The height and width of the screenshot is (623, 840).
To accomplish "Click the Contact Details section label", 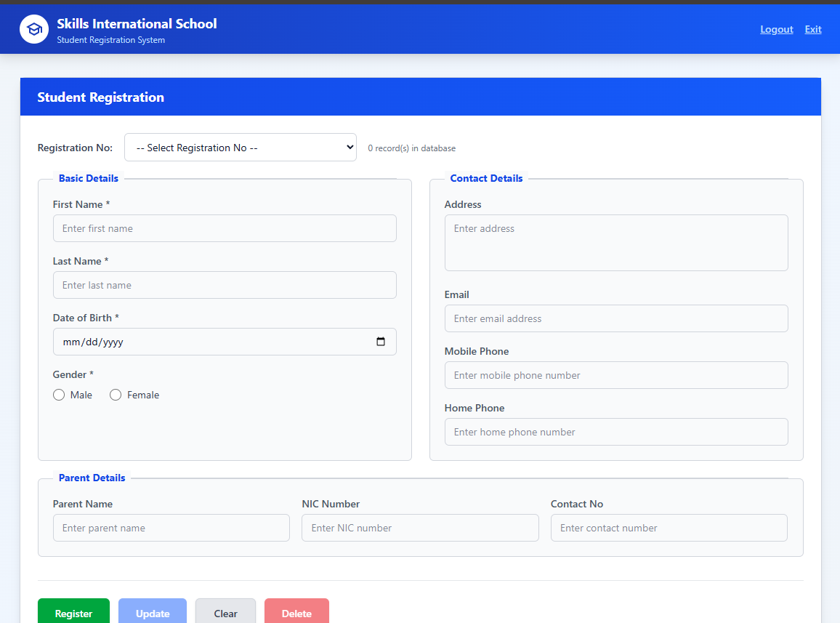I will tap(486, 179).
